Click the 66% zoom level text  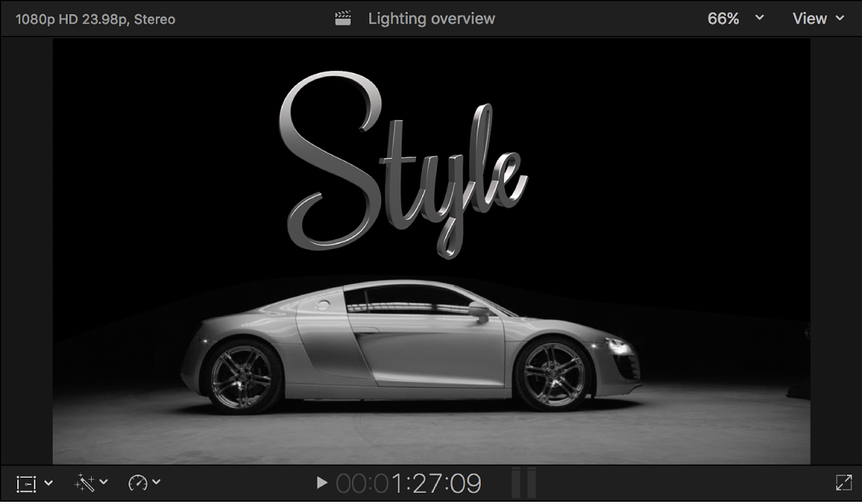(723, 18)
